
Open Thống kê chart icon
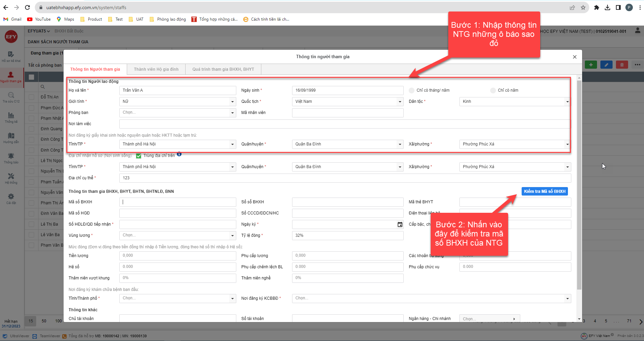click(11, 116)
